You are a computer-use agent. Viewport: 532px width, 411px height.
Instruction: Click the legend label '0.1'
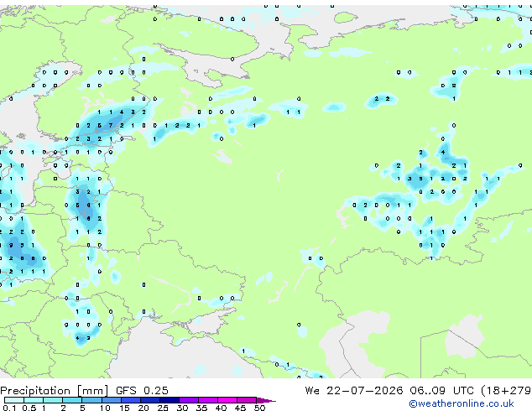pyautogui.click(x=9, y=408)
